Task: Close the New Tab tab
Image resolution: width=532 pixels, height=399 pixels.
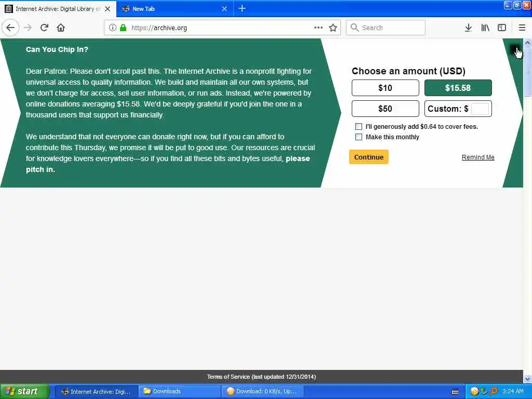Action: point(224,9)
